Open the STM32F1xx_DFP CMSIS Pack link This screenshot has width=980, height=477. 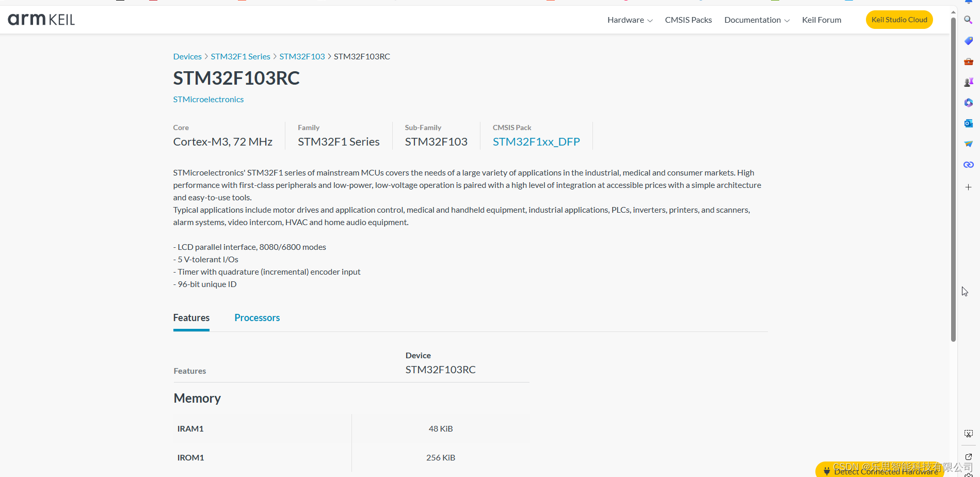coord(536,142)
